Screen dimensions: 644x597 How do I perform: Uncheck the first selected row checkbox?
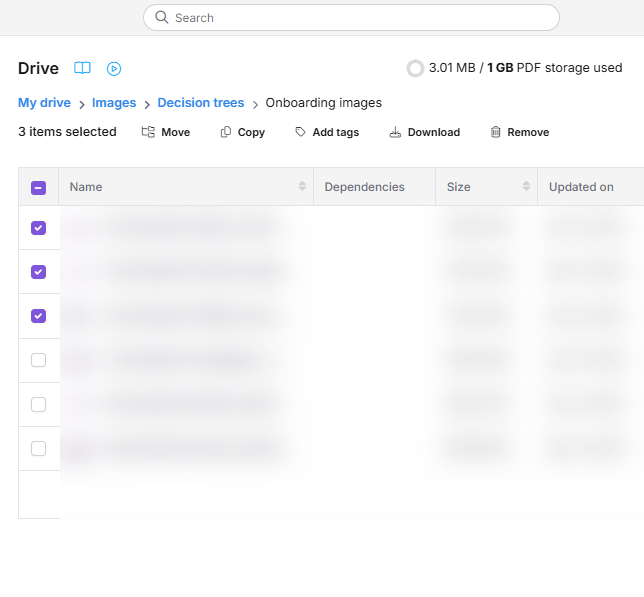coord(39,228)
